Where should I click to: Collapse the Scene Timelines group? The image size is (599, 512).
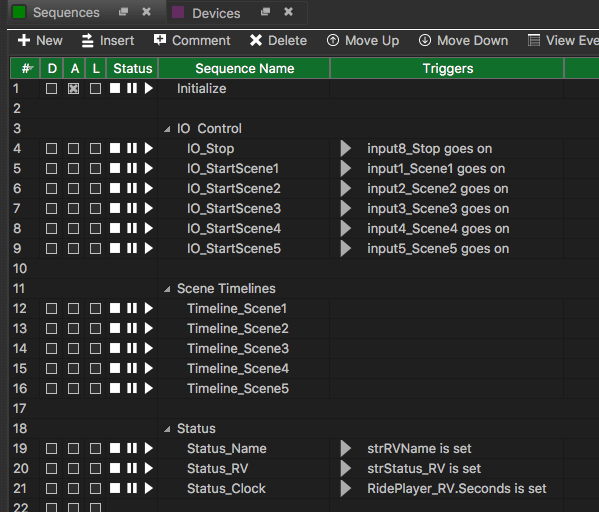(x=167, y=289)
